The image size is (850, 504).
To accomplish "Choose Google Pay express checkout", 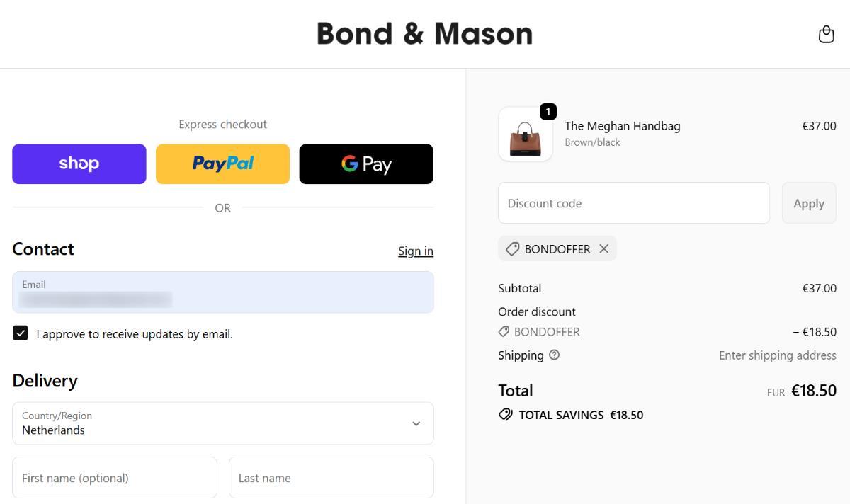I will click(366, 164).
